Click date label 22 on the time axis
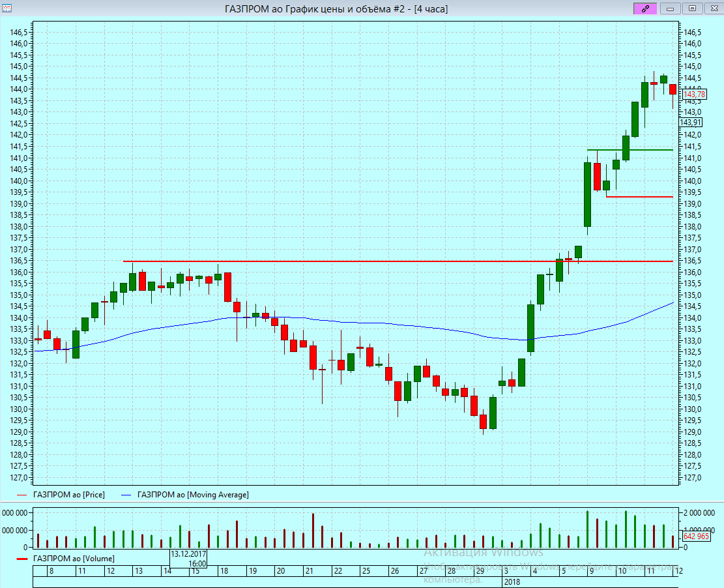 pos(338,571)
